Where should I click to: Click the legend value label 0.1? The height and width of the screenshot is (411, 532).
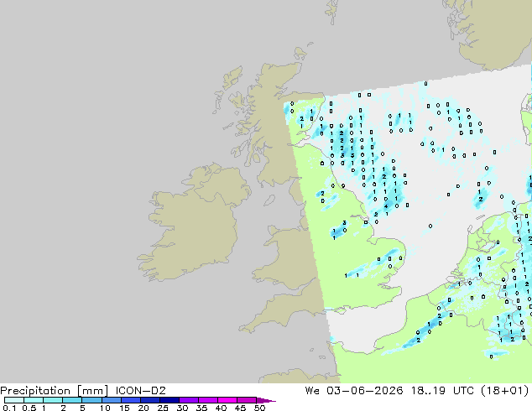coord(9,408)
